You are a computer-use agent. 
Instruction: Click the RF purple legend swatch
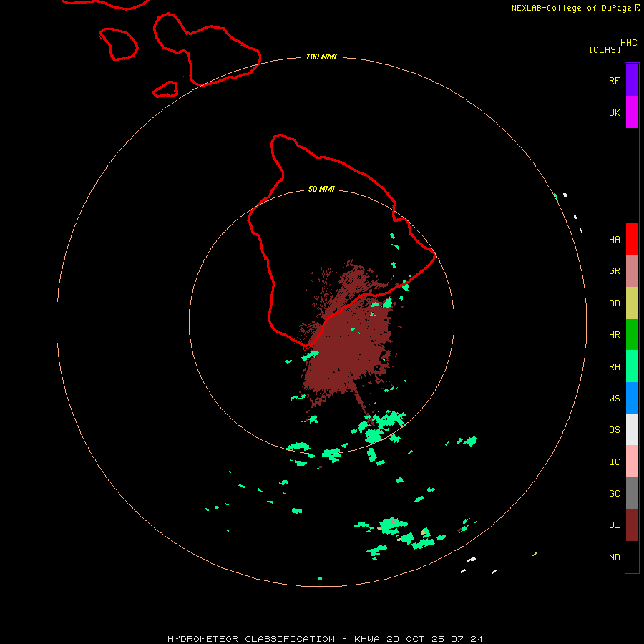632,79
